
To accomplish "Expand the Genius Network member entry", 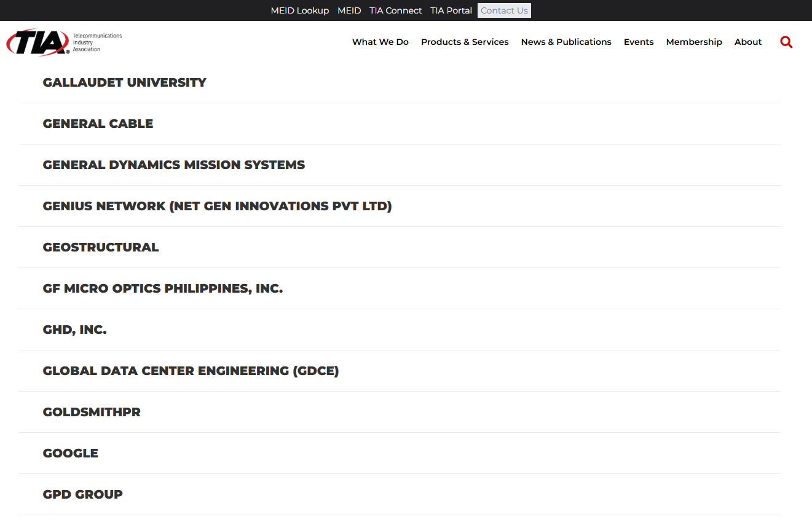I will point(217,206).
